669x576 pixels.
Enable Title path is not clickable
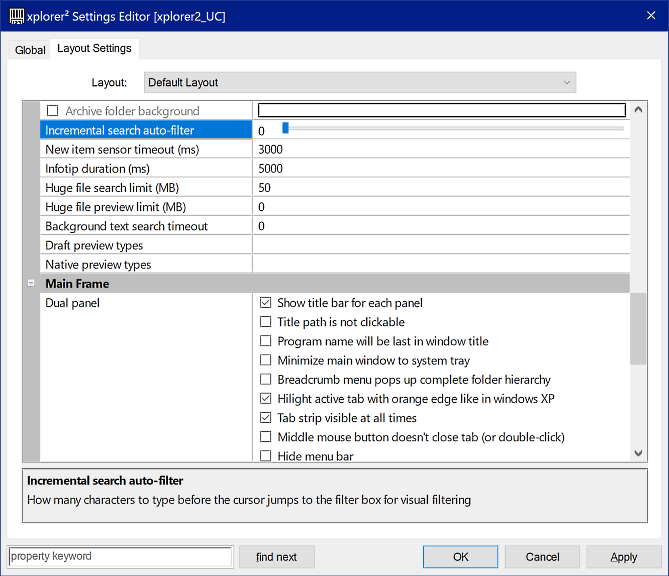265,322
